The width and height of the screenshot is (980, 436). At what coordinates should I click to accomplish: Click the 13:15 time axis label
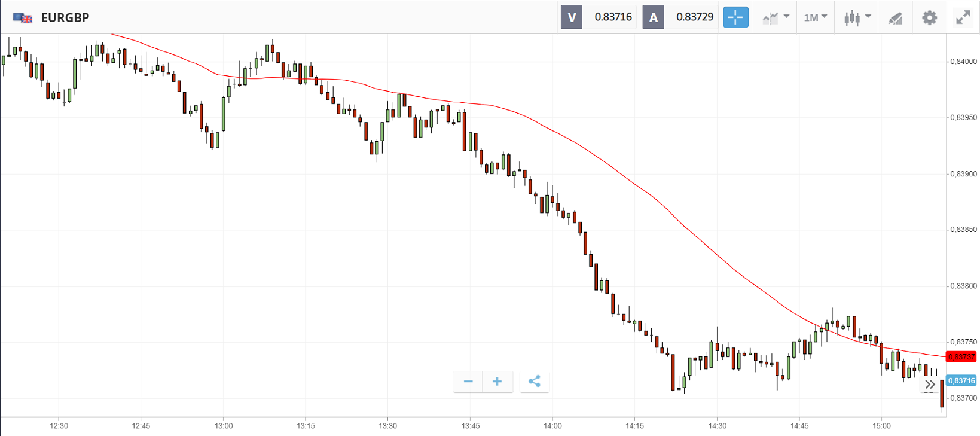coord(306,426)
